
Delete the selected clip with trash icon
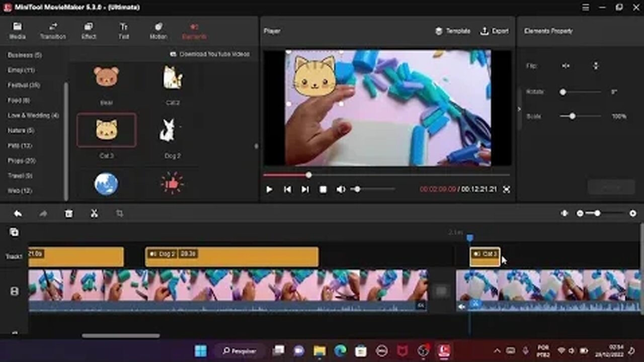(69, 214)
